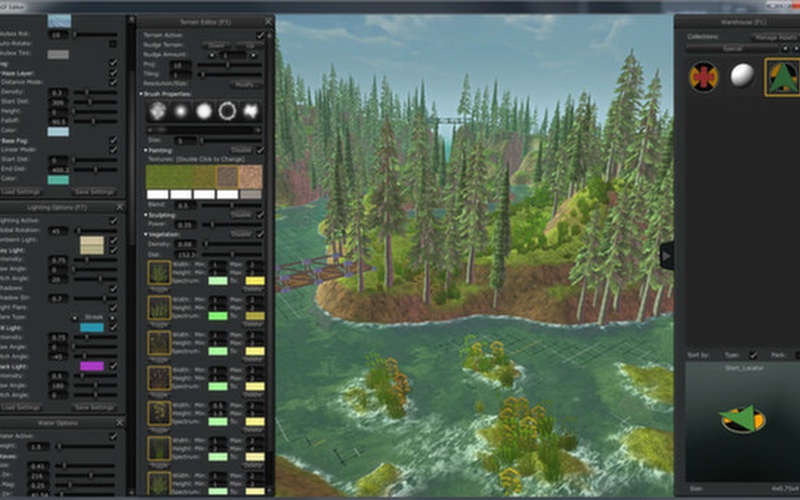
Task: Disable the Water Active checkbox
Action: (x=113, y=436)
